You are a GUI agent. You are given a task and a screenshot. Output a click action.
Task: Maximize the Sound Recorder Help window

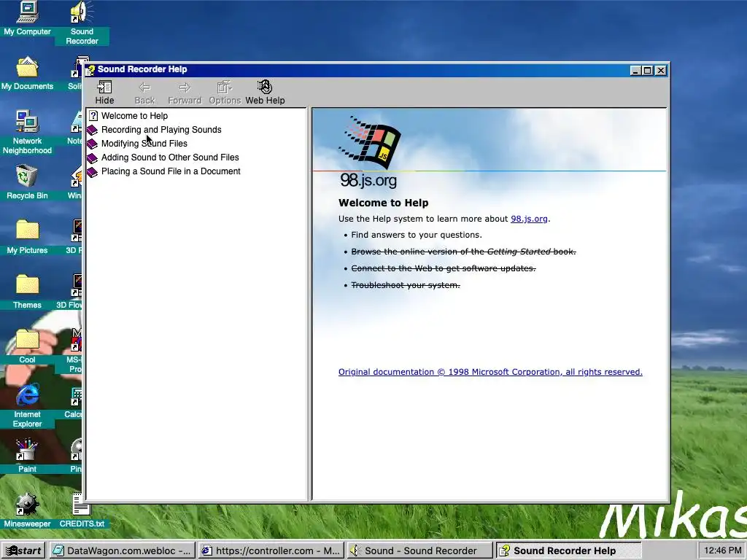click(x=647, y=71)
